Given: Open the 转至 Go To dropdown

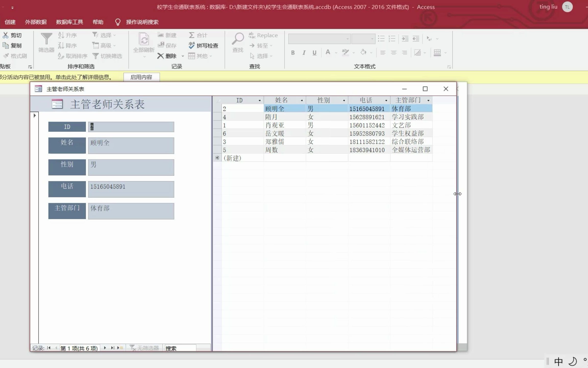Looking at the screenshot, I should pyautogui.click(x=261, y=45).
